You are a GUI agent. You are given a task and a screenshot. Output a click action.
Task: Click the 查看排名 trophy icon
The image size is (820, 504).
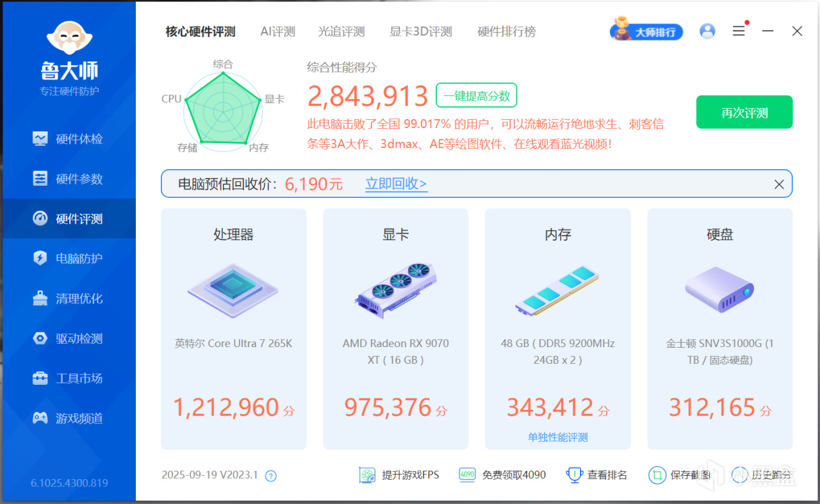[574, 475]
